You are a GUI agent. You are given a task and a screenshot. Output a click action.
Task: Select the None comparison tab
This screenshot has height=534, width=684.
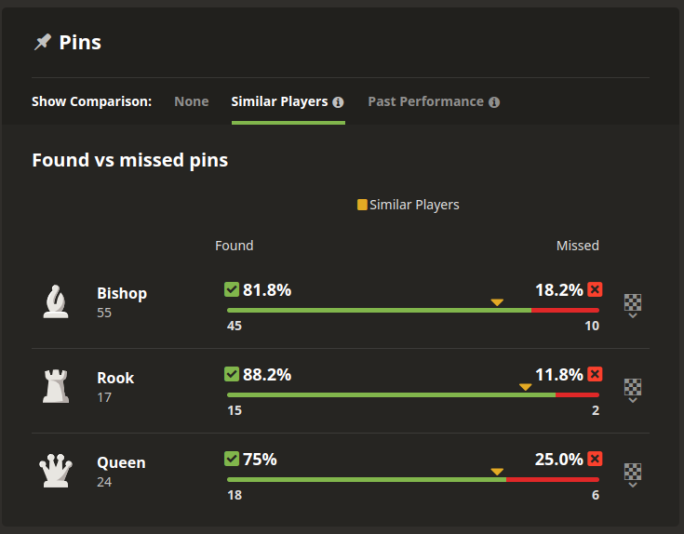coord(191,101)
